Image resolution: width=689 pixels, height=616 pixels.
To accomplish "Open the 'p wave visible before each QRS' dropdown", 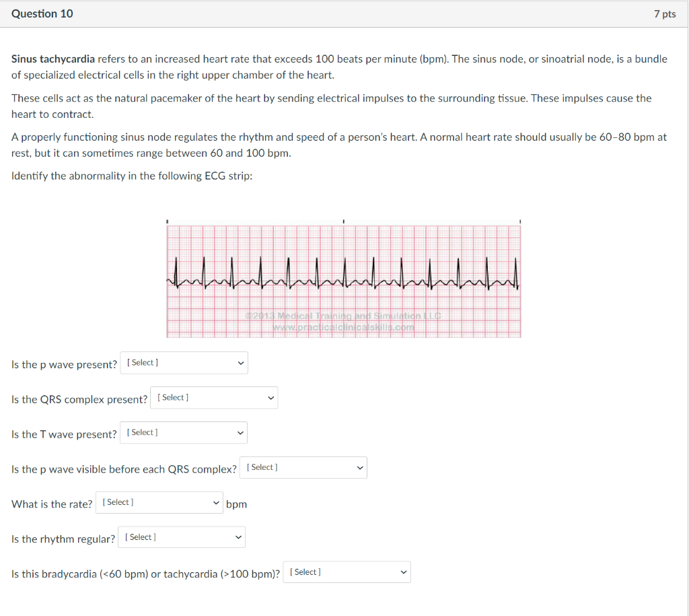I will [303, 467].
